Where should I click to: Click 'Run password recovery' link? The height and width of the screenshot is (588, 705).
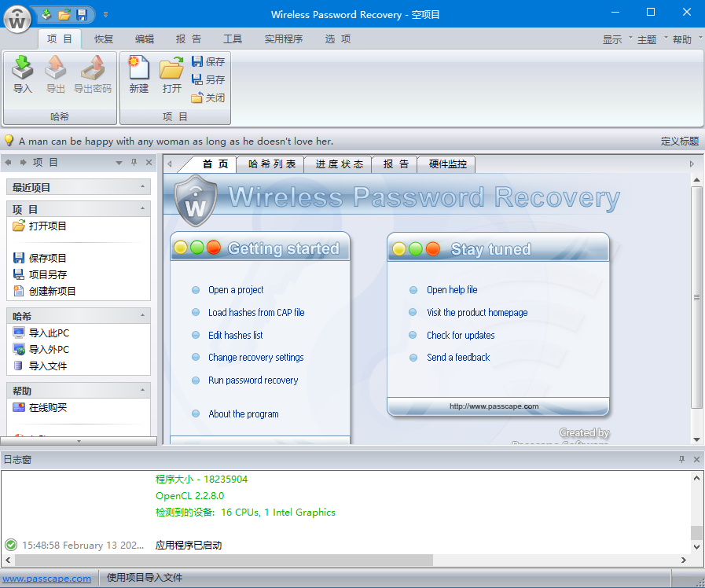point(253,380)
